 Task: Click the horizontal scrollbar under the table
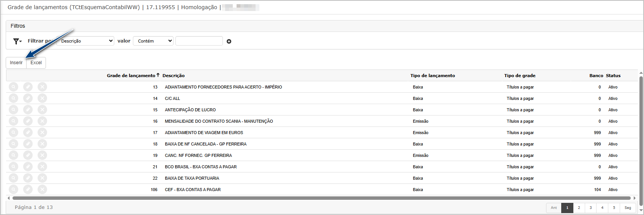[321, 198]
